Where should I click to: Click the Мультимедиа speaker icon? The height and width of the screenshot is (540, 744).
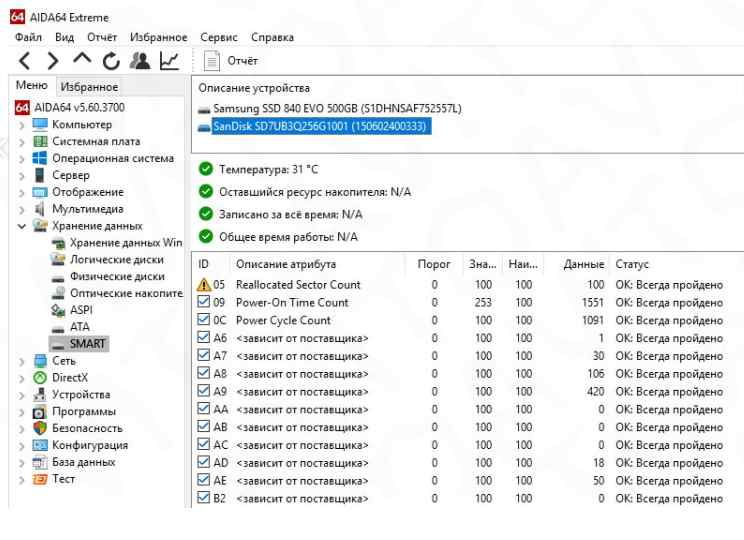[40, 209]
